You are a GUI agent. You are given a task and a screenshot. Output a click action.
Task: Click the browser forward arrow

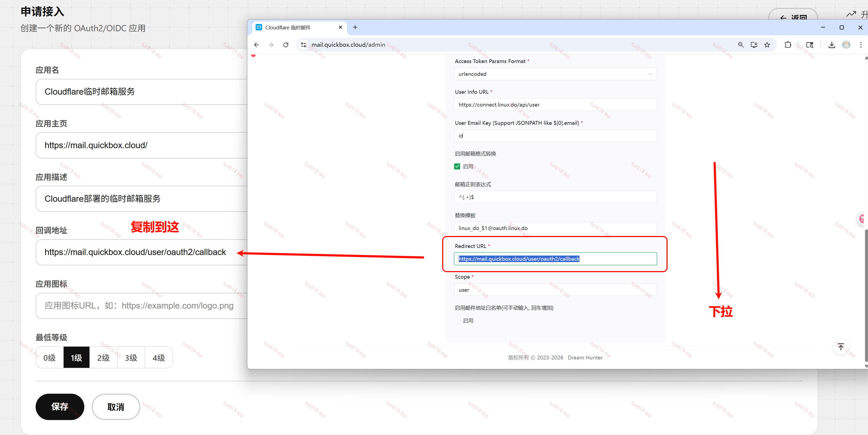coord(271,45)
